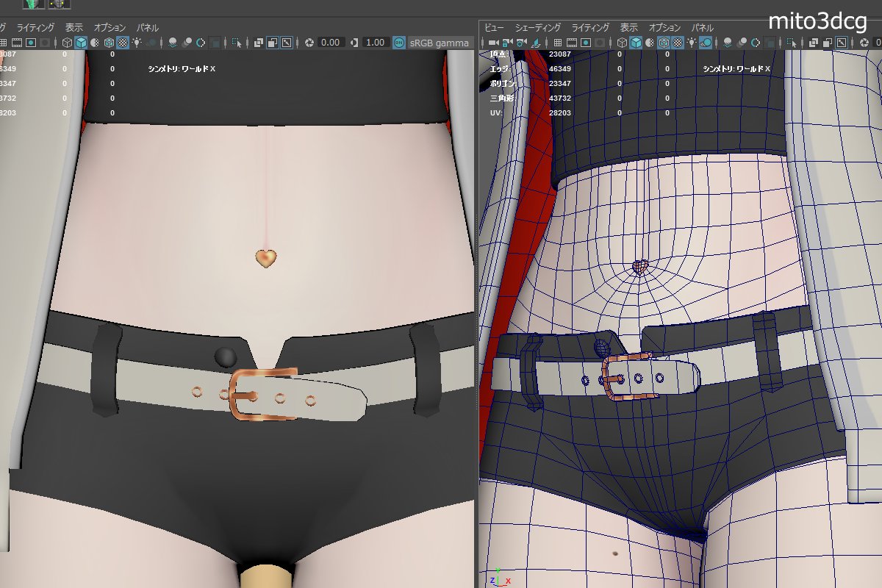This screenshot has width=882, height=588.
Task: Open ライティング menu in left panel
Action: [x=35, y=27]
